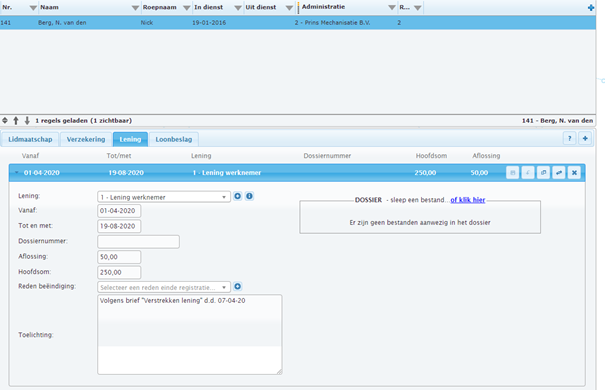Open the Roepnaam column filter dropdown

point(186,8)
